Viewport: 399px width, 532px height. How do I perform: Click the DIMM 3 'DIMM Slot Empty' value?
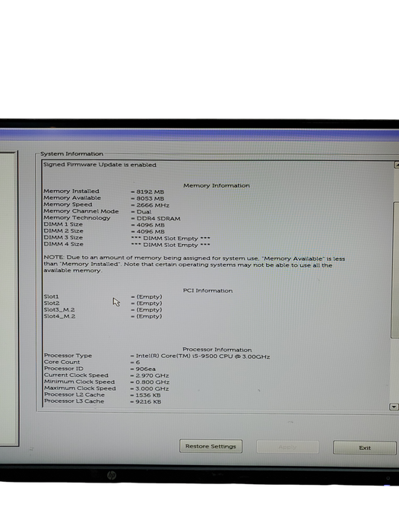171,238
